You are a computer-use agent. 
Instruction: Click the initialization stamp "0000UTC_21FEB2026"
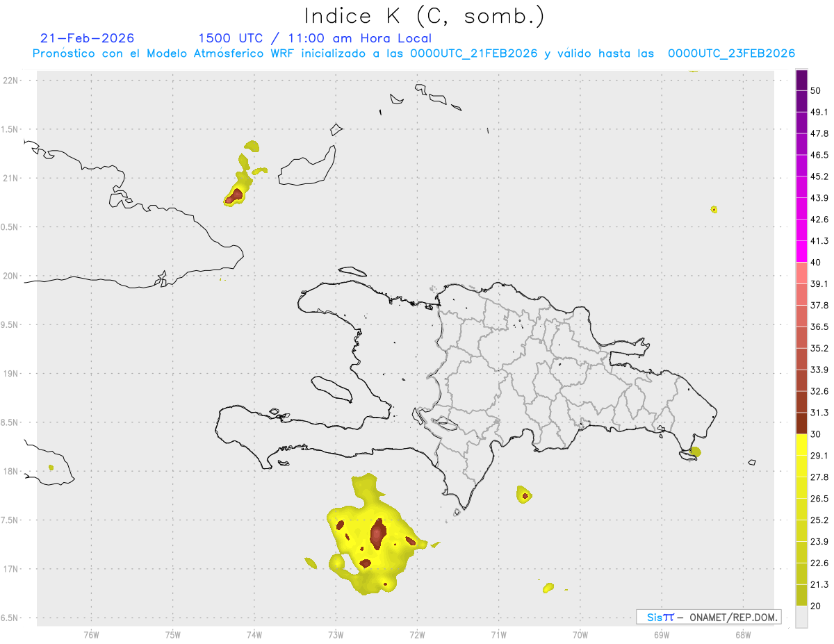pyautogui.click(x=474, y=53)
